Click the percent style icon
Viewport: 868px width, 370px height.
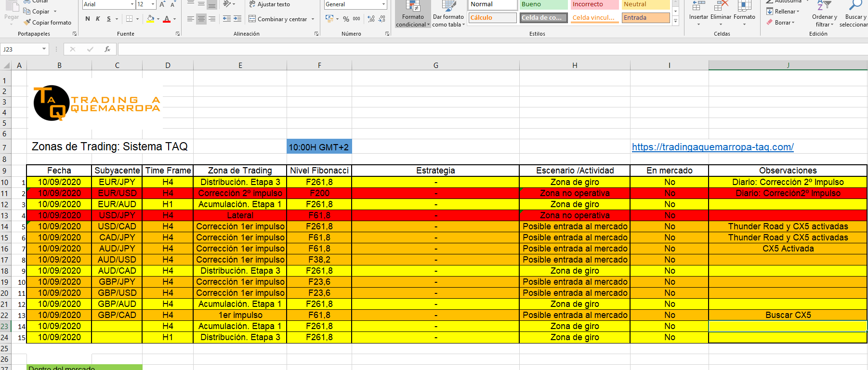(346, 19)
